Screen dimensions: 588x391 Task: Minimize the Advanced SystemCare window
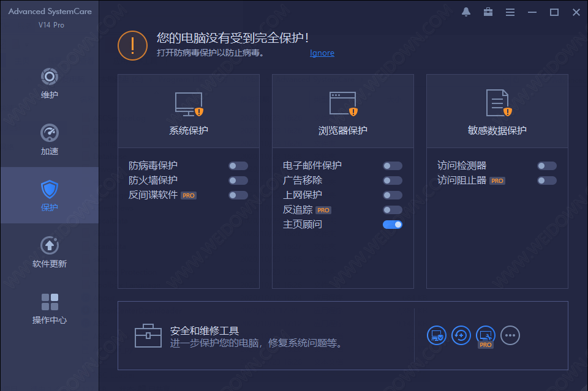[532, 12]
